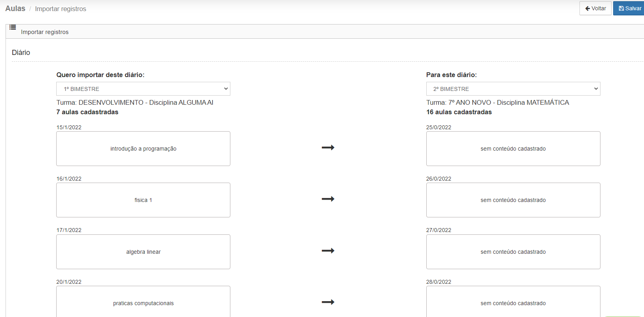Open the Aulas breadcrumb link
The height and width of the screenshot is (317, 644).
[x=15, y=8]
